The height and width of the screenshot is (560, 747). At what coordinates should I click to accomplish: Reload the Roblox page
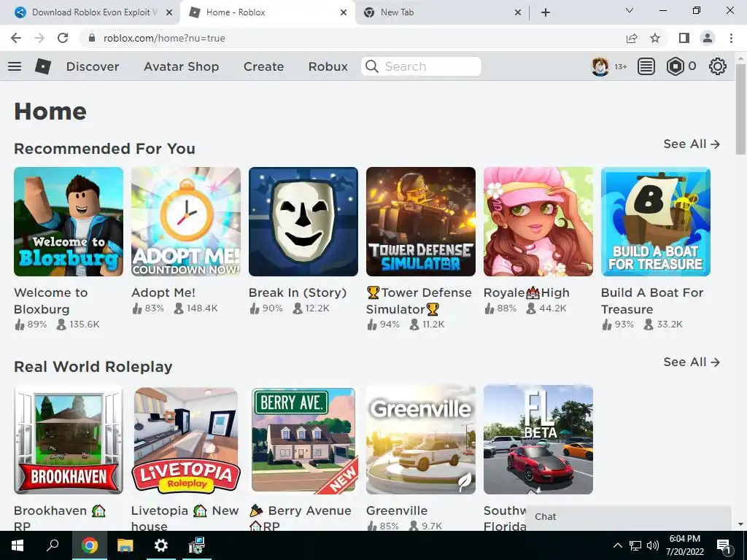point(63,38)
